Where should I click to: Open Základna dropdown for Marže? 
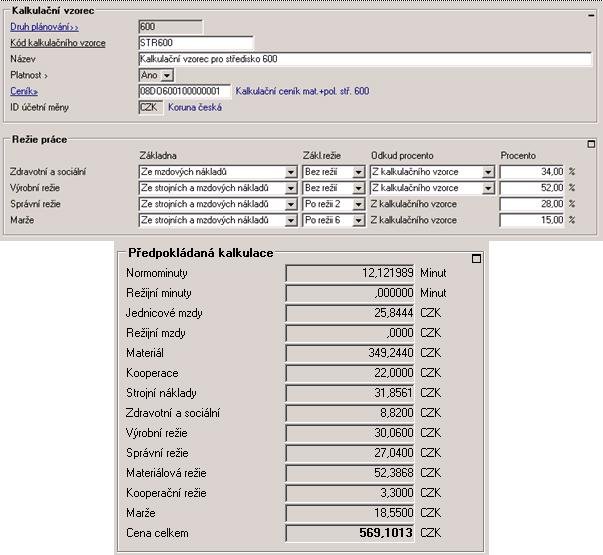click(x=291, y=221)
